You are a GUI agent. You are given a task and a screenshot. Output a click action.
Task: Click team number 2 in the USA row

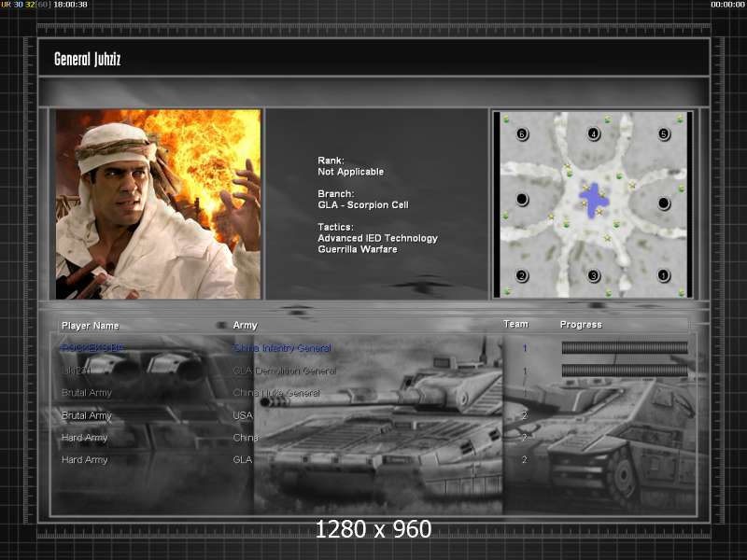click(x=525, y=415)
